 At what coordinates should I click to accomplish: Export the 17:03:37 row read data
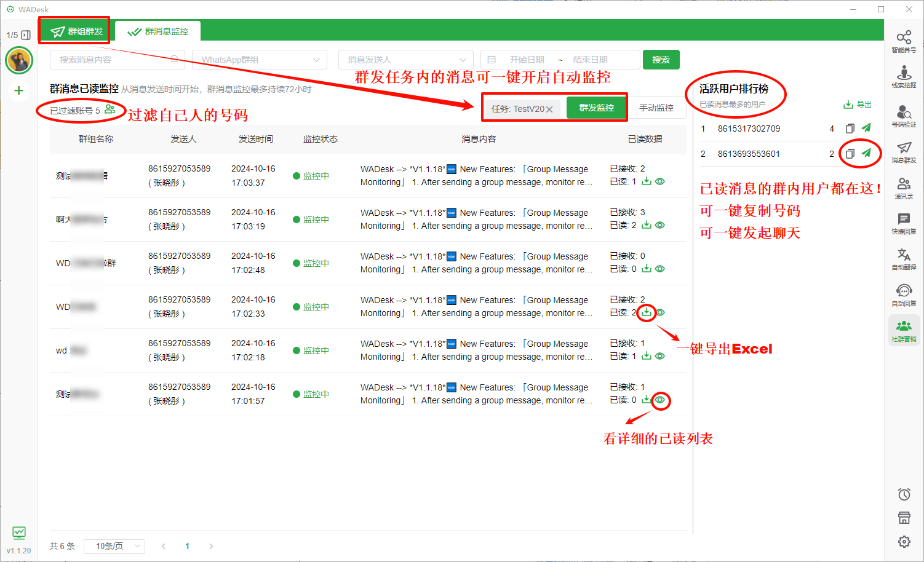(x=647, y=181)
